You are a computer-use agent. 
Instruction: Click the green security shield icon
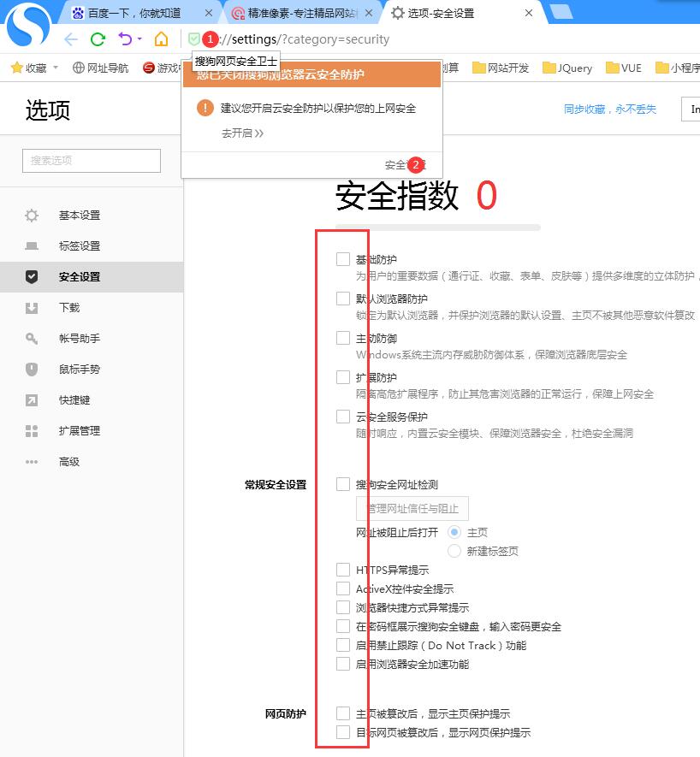(193, 39)
